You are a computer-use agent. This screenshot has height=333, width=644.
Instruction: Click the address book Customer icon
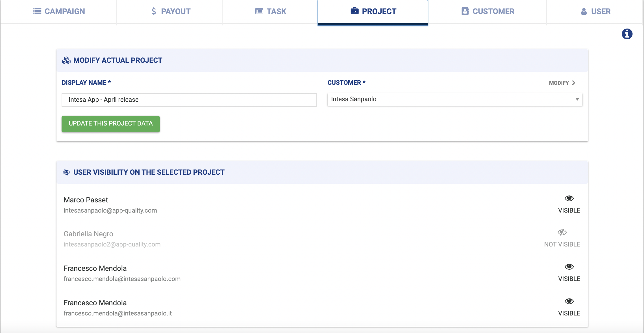tap(465, 11)
